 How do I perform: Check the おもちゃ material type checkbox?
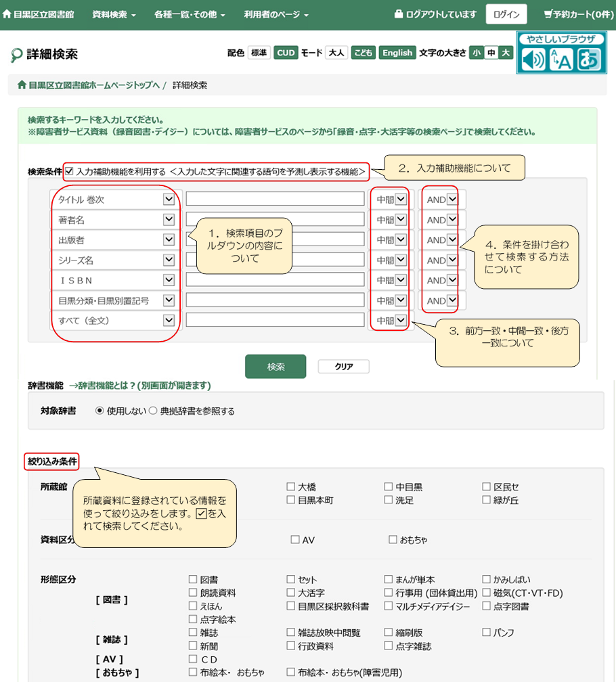tap(393, 539)
